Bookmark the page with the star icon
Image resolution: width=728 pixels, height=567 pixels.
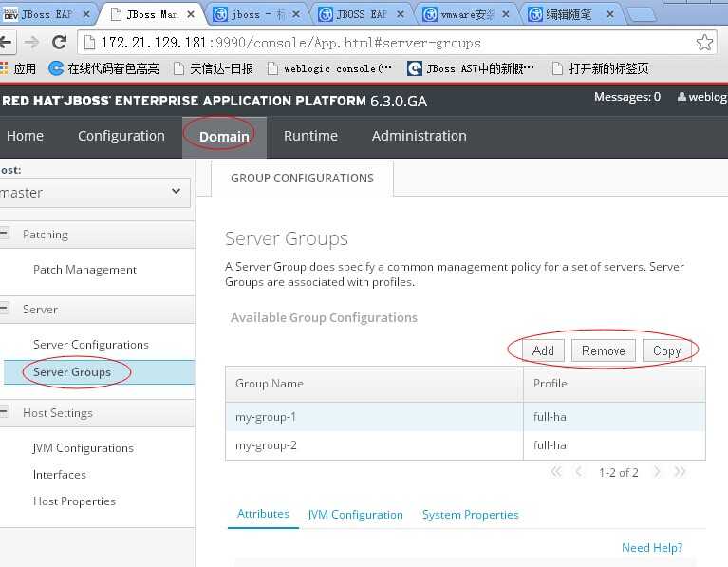704,43
